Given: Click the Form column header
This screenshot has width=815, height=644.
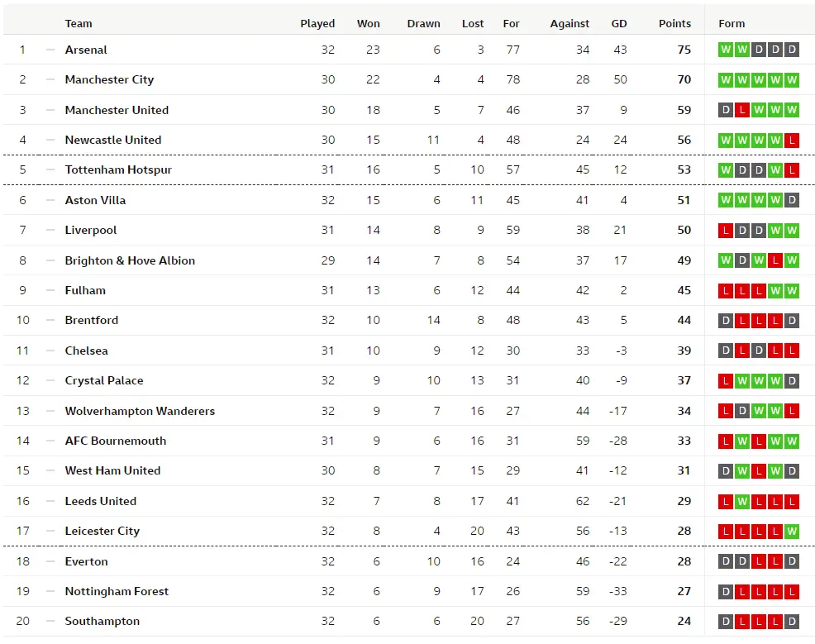Looking at the screenshot, I should pos(732,23).
